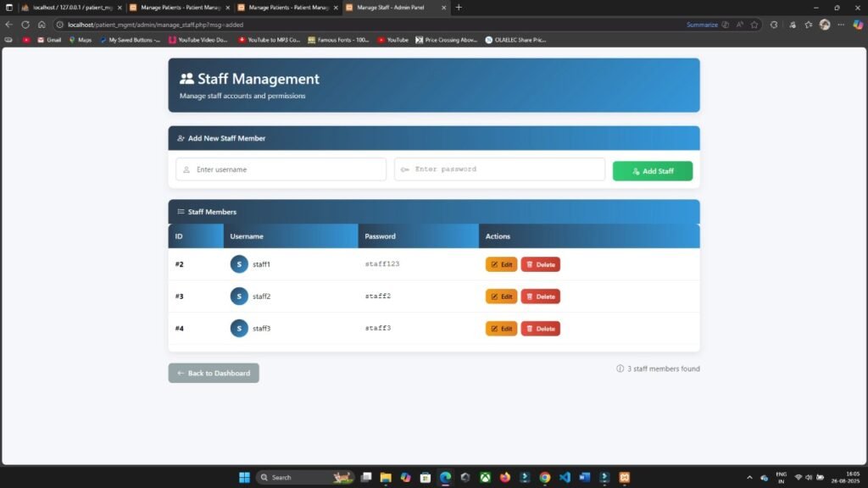Image resolution: width=868 pixels, height=488 pixels.
Task: Click the Add Staff button
Action: pyautogui.click(x=652, y=169)
